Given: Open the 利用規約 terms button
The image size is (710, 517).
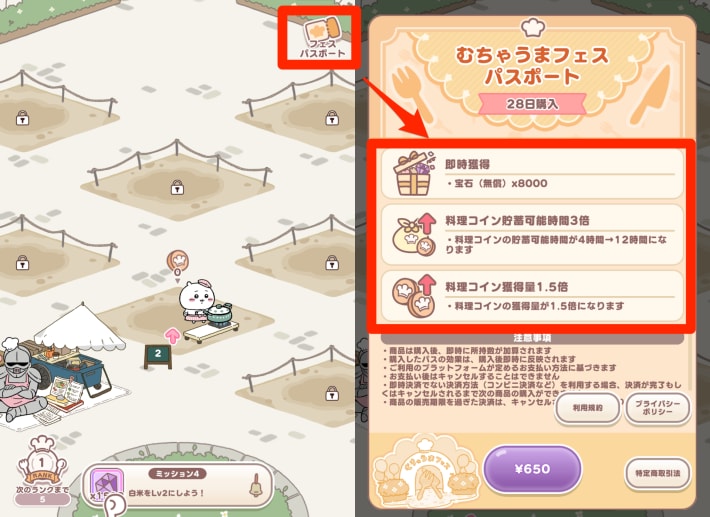Looking at the screenshot, I should [x=587, y=408].
